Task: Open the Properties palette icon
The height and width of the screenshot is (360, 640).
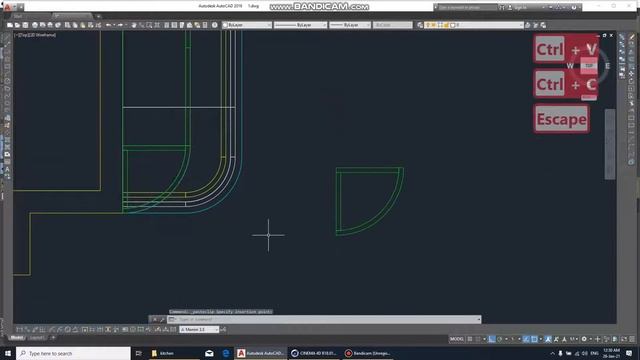Action: tap(167, 25)
